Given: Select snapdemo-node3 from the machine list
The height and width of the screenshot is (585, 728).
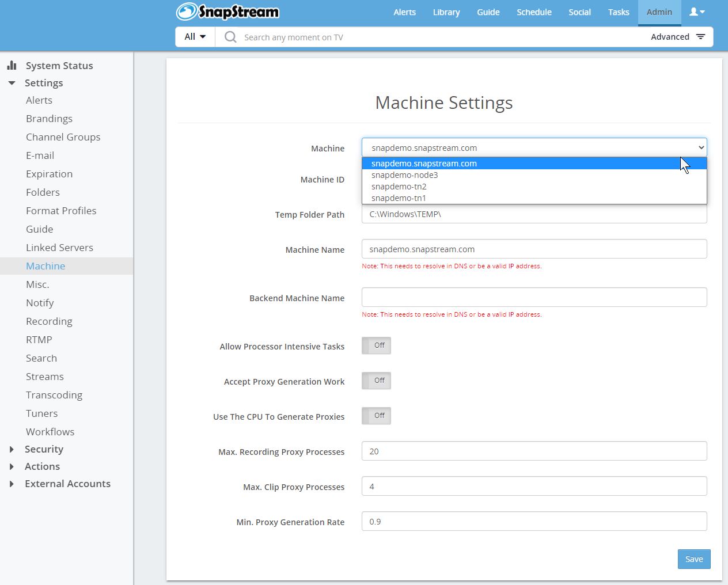Looking at the screenshot, I should 534,175.
